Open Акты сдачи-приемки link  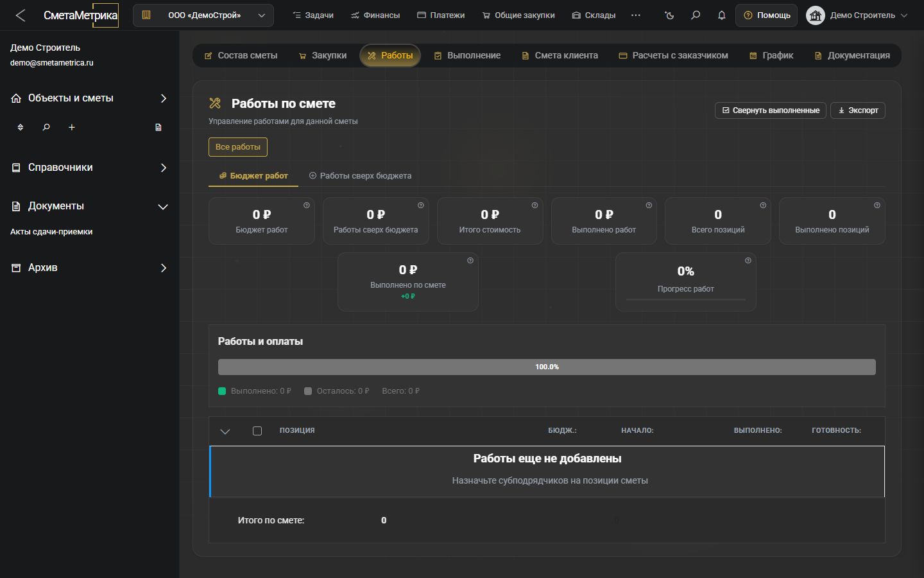51,232
